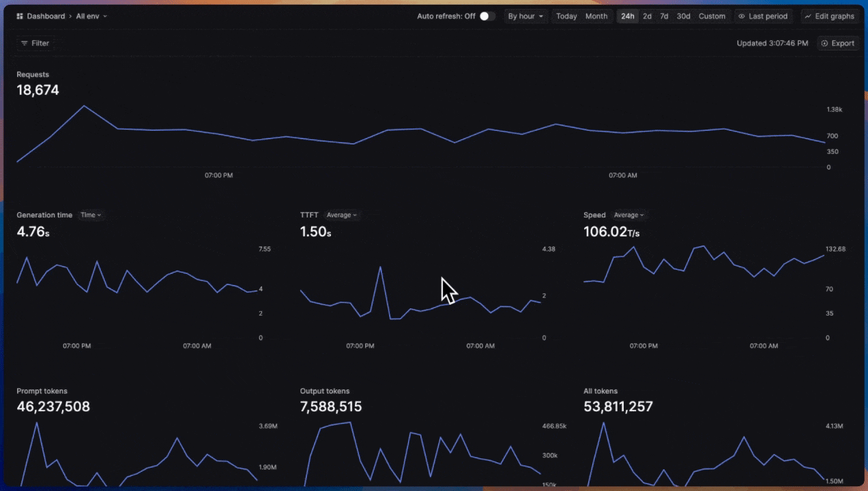Screen dimensions: 868x491
Task: Click the Dashboard grid icon
Action: pos(20,16)
